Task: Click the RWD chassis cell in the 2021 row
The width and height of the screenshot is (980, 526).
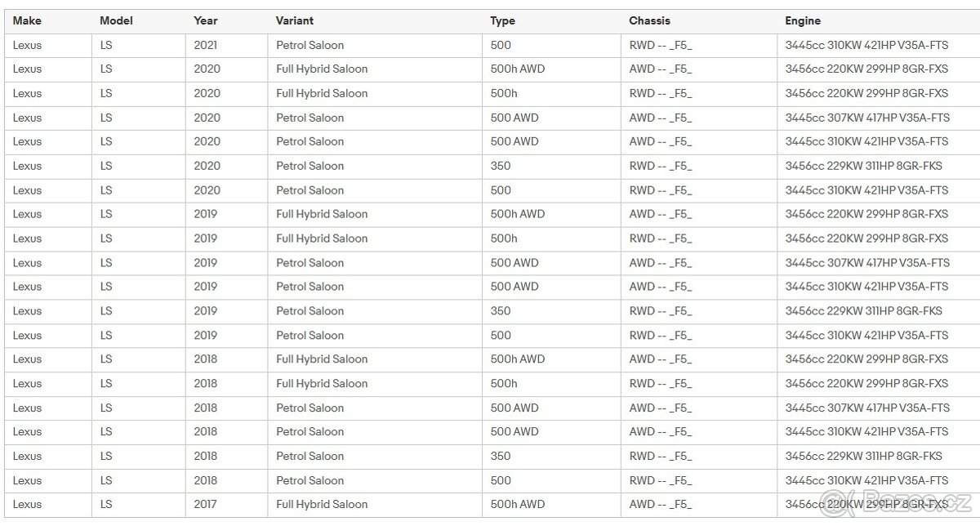Action: [660, 45]
